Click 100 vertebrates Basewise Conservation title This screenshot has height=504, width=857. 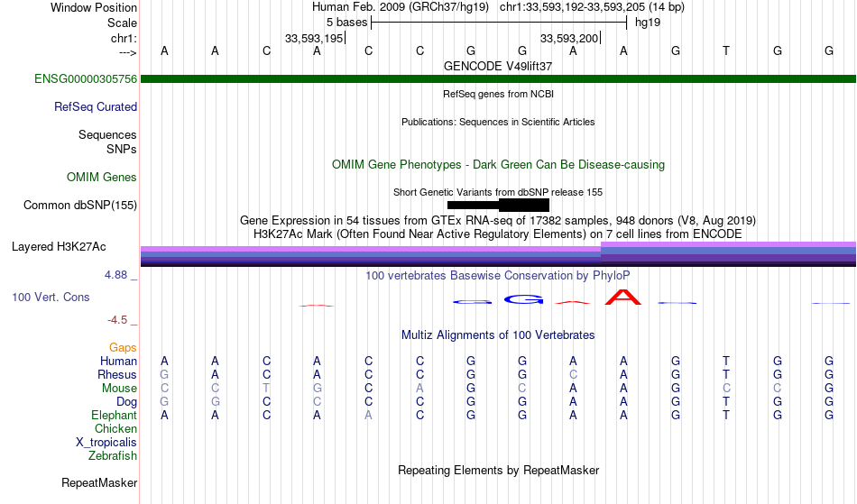pyautogui.click(x=498, y=275)
